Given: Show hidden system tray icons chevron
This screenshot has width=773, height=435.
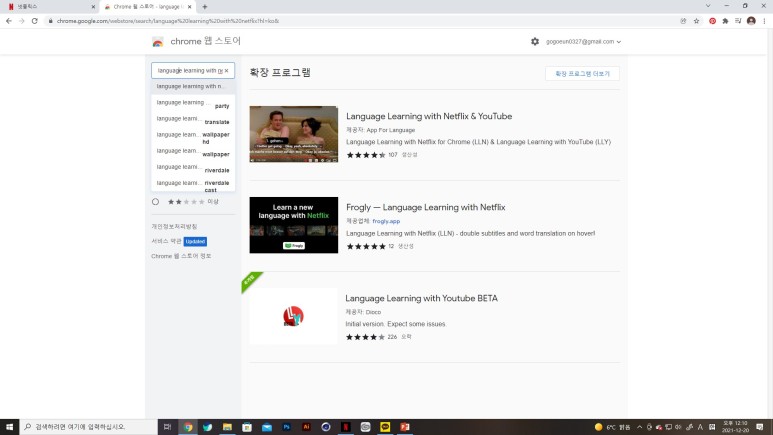Looking at the screenshot, I should coord(639,427).
